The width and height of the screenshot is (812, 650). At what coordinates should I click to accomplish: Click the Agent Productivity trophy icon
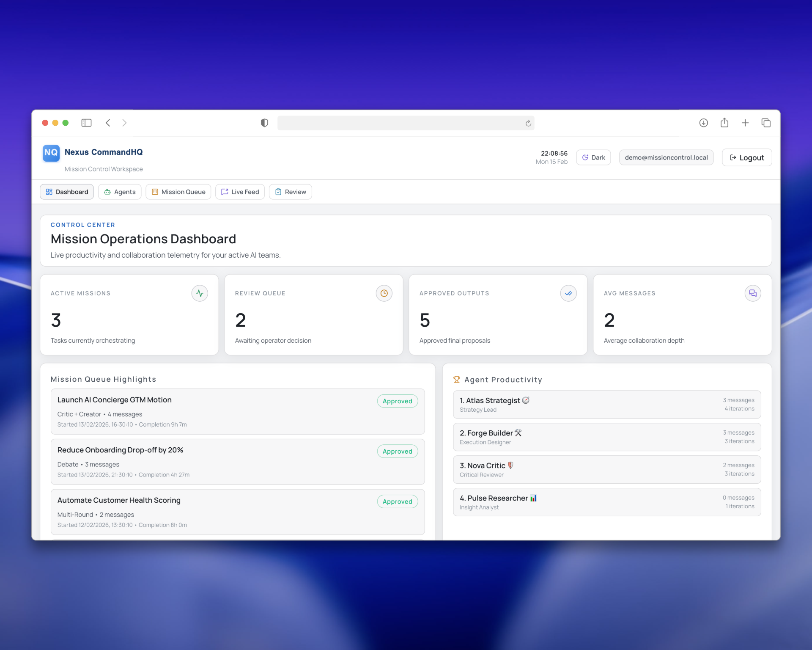click(x=457, y=379)
